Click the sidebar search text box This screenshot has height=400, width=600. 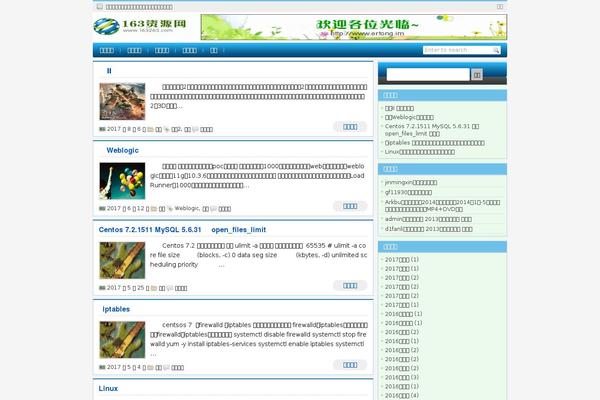click(x=428, y=75)
